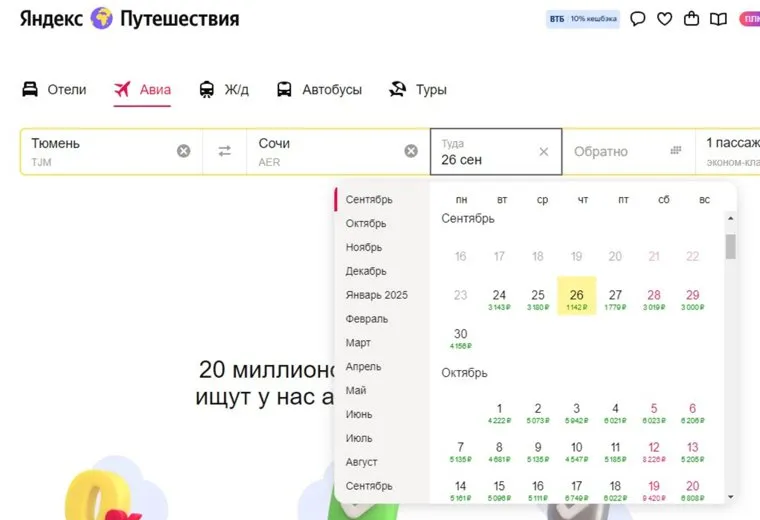The height and width of the screenshot is (520, 760).
Task: Open the Туры tab
Action: pos(418,90)
